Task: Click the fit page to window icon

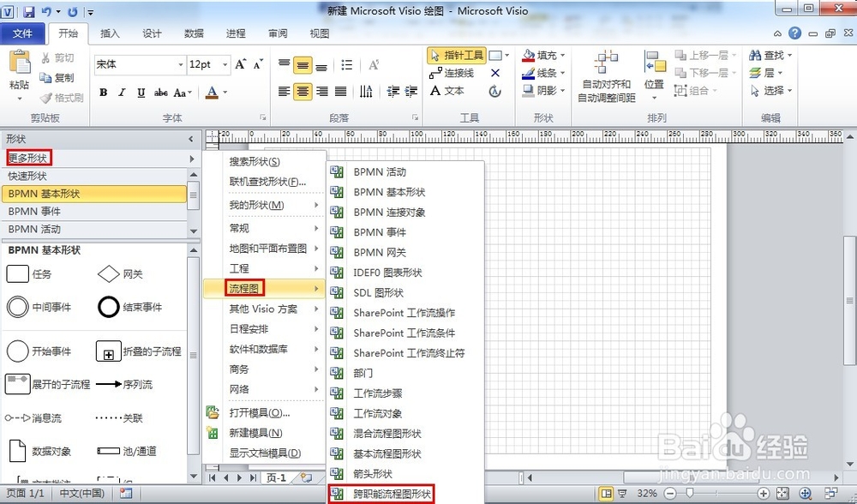Action: click(x=782, y=493)
